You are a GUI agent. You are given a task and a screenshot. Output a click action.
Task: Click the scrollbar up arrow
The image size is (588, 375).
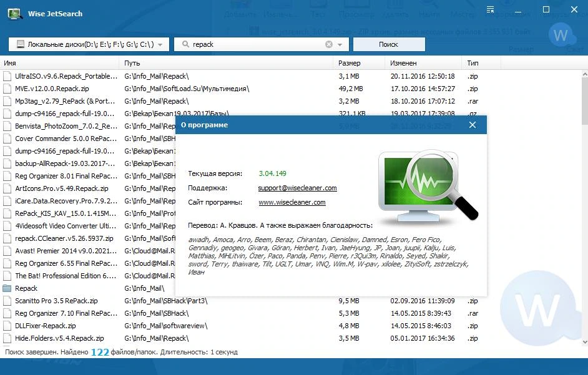585,74
